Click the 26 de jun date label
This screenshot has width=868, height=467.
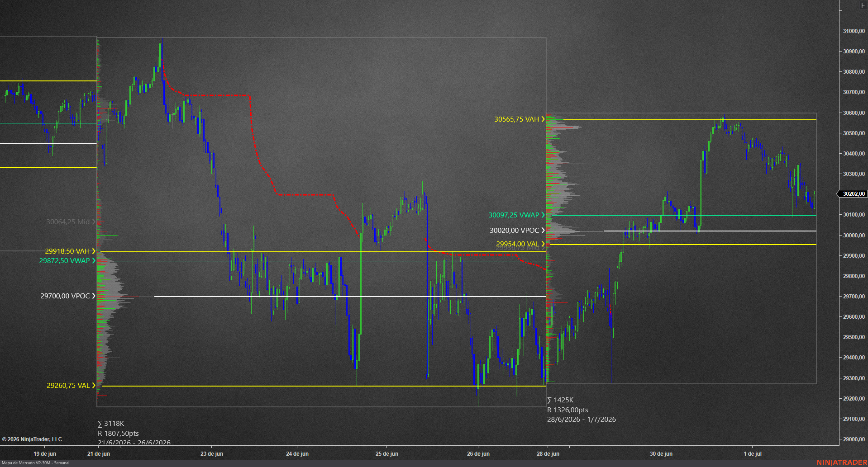pos(478,454)
